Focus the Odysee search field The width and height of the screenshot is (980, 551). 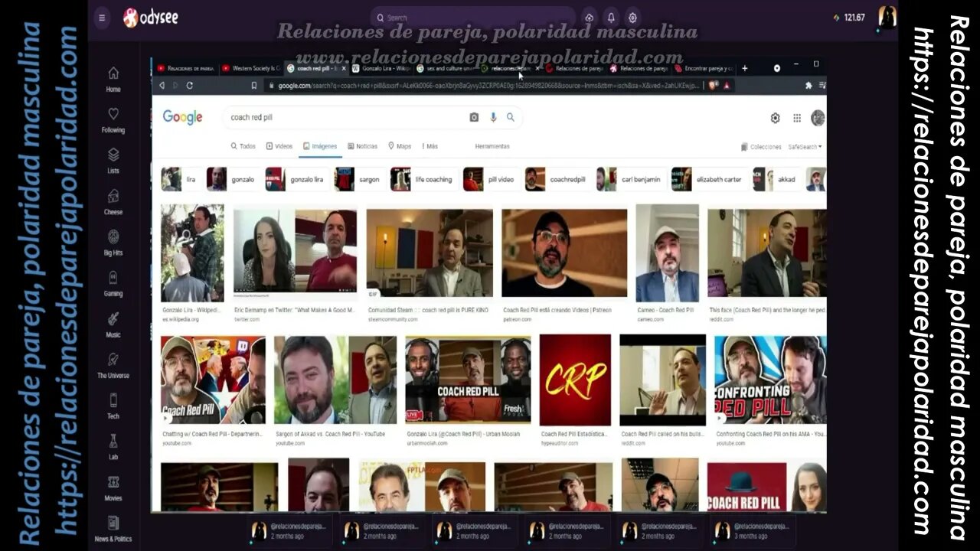click(x=472, y=18)
